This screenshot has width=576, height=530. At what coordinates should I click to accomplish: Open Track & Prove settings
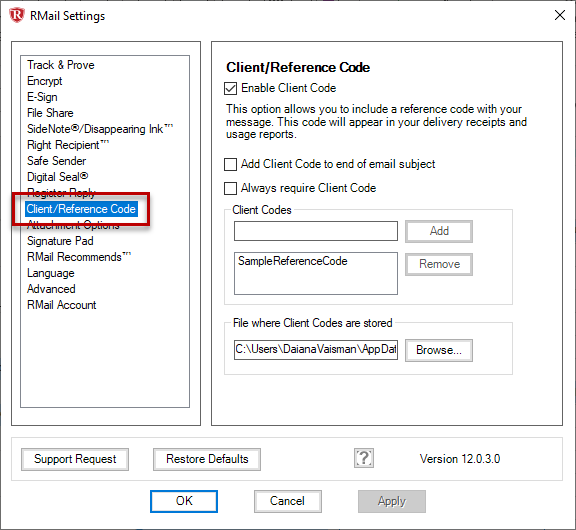click(61, 65)
